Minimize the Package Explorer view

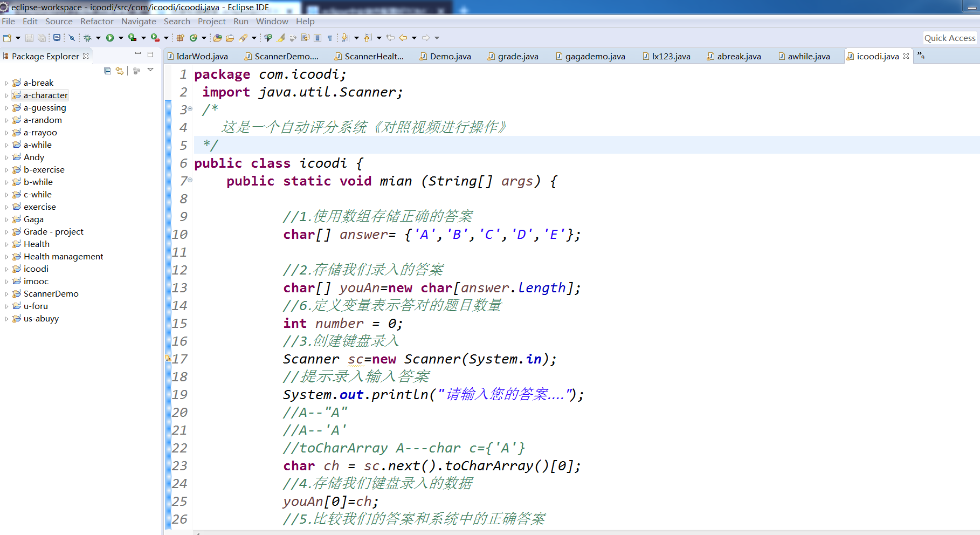click(x=137, y=54)
